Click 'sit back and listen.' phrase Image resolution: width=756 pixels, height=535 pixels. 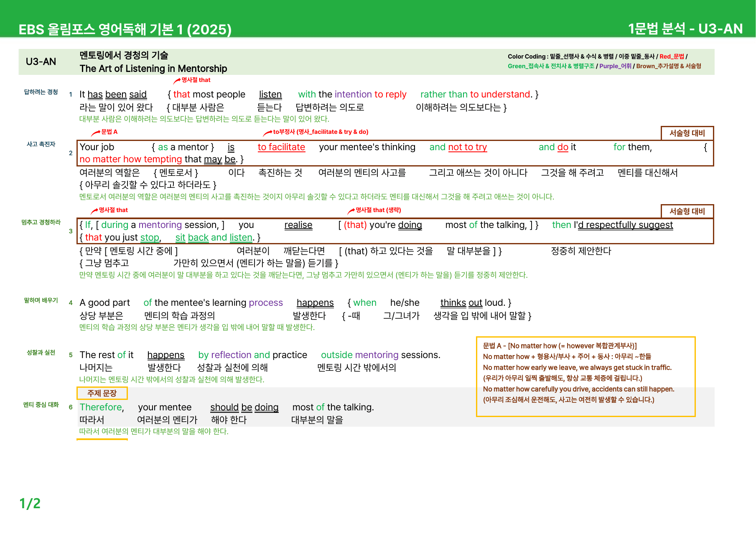coord(215,238)
